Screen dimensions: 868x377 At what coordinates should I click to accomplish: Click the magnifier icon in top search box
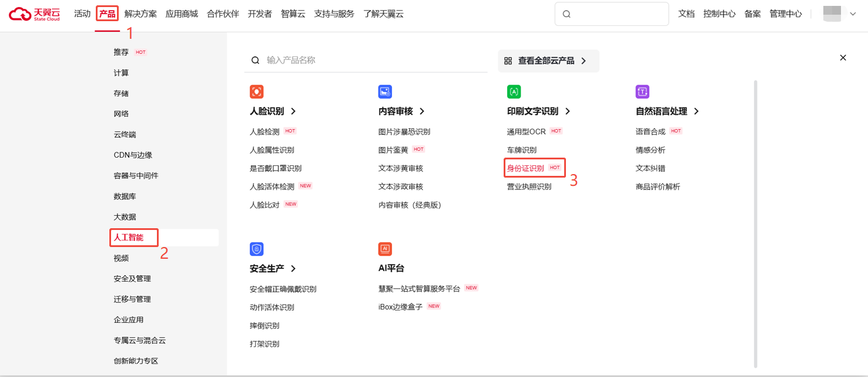[567, 14]
